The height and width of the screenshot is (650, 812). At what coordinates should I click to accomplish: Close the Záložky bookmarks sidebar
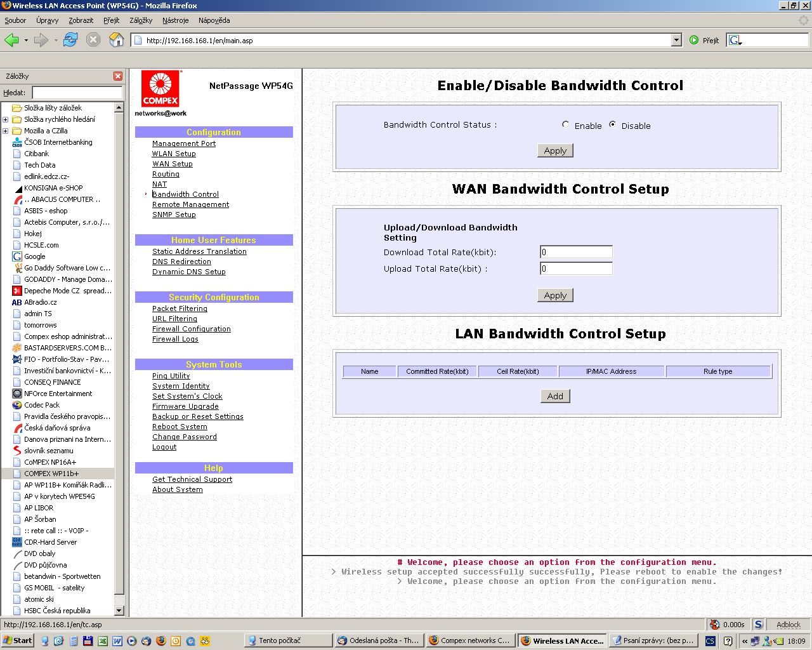coord(117,76)
